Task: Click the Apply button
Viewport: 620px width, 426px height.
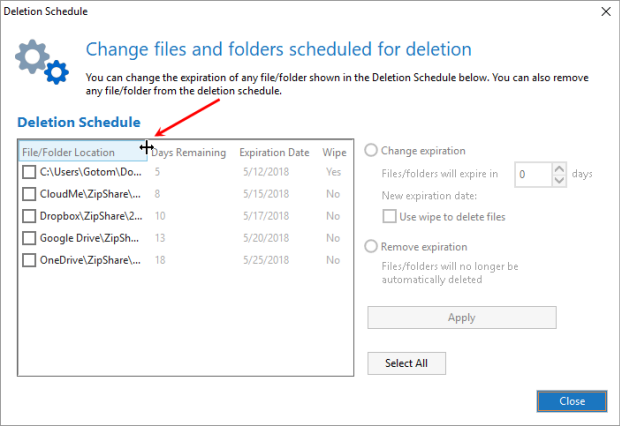Action: point(462,317)
